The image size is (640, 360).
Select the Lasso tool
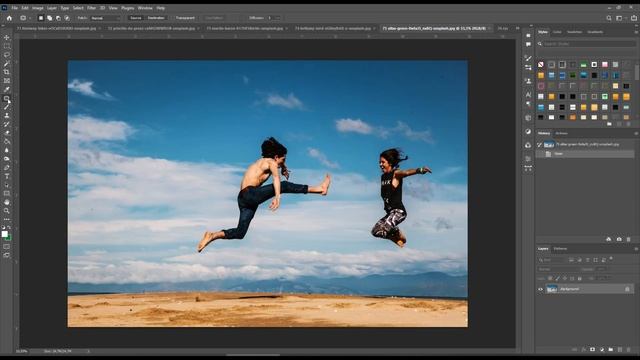[7, 55]
